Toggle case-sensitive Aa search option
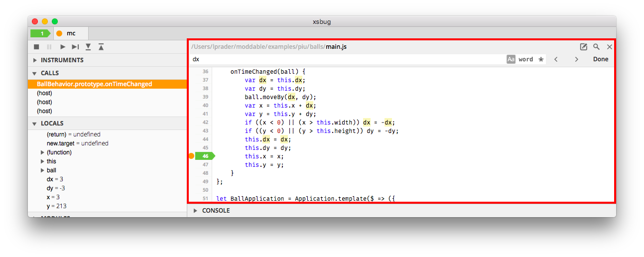The height and width of the screenshot is (257, 644). pyautogui.click(x=511, y=59)
